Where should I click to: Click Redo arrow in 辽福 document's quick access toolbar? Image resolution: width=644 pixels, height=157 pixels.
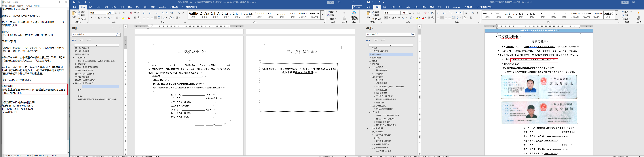pyautogui.click(x=379, y=2)
